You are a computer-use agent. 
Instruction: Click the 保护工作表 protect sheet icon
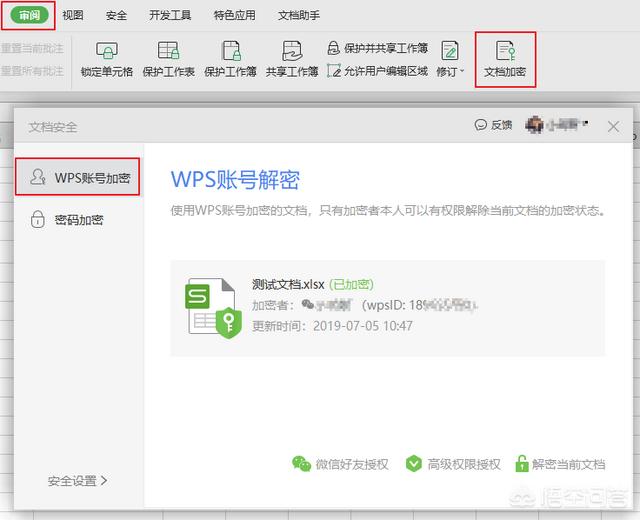click(169, 51)
